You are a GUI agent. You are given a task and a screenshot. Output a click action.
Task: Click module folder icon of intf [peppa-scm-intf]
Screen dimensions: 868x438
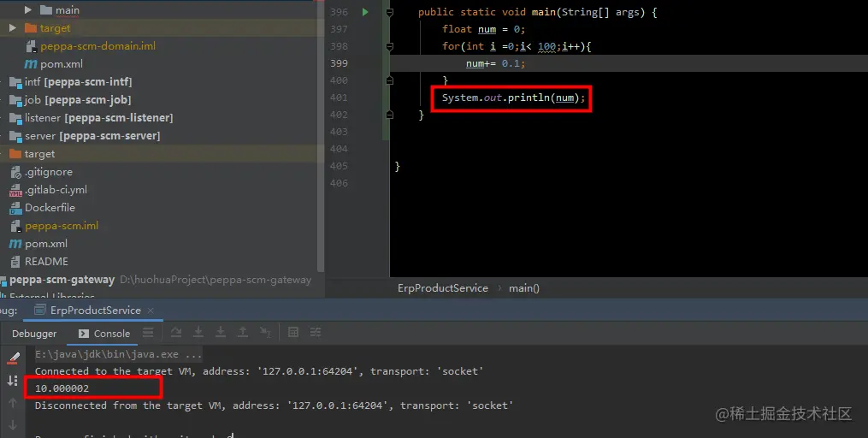pyautogui.click(x=15, y=82)
